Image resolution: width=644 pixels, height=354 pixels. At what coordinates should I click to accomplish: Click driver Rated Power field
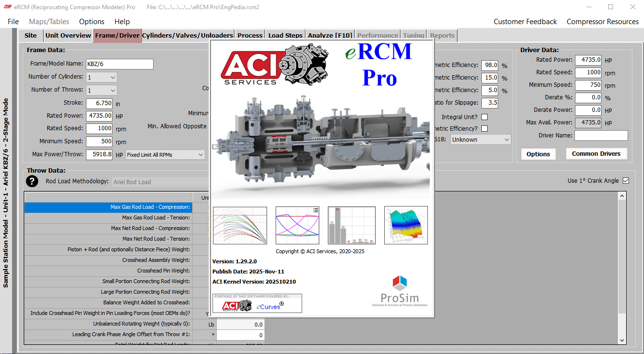pos(588,60)
